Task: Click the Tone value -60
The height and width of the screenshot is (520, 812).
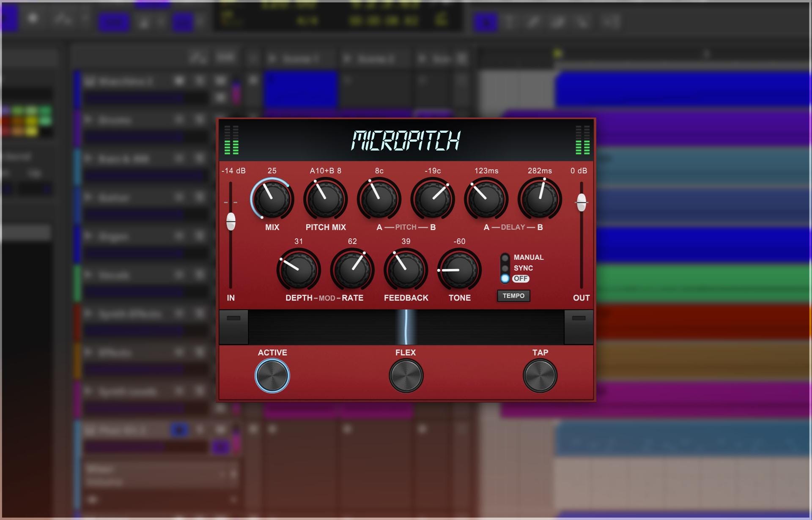Action: coord(459,241)
